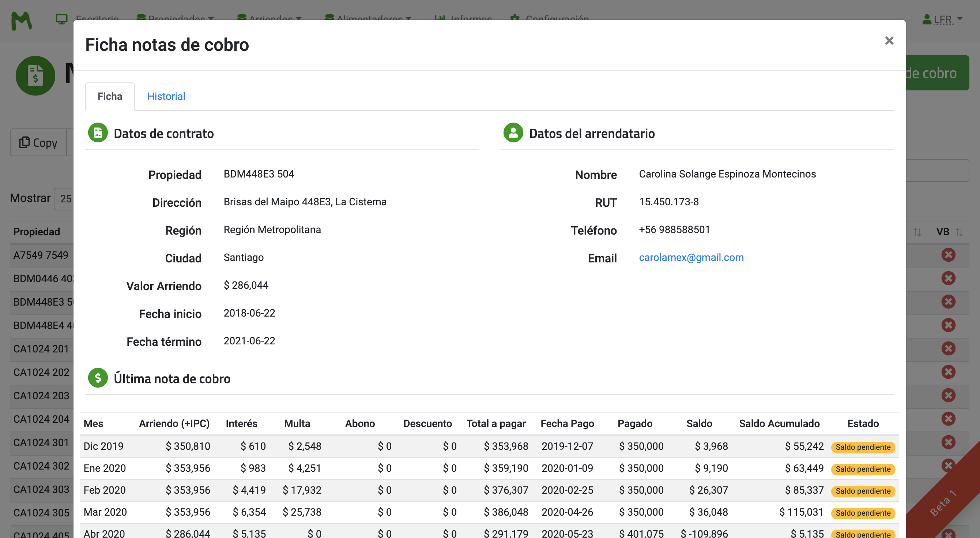Click the search input field behind dialog
The height and width of the screenshot is (538, 980).
click(x=937, y=171)
